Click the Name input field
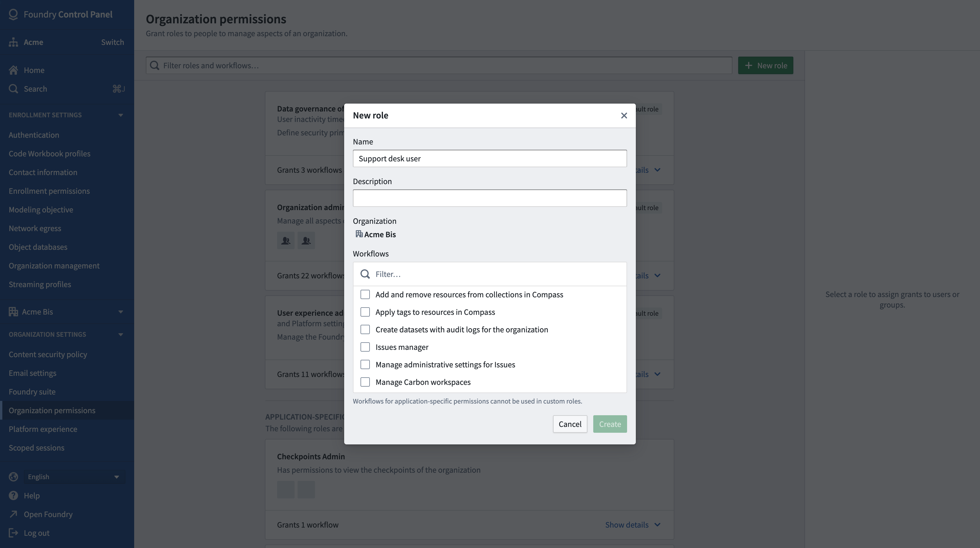 coord(489,158)
